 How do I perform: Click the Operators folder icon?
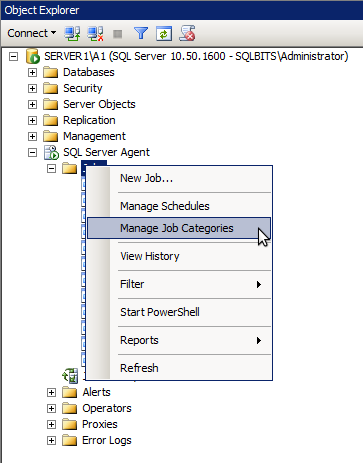click(x=70, y=408)
